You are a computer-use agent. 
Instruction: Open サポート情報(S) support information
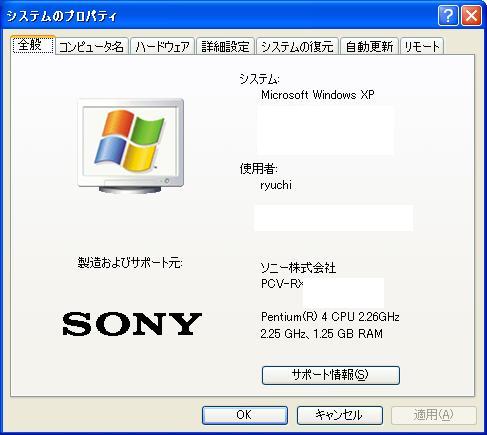click(x=331, y=375)
